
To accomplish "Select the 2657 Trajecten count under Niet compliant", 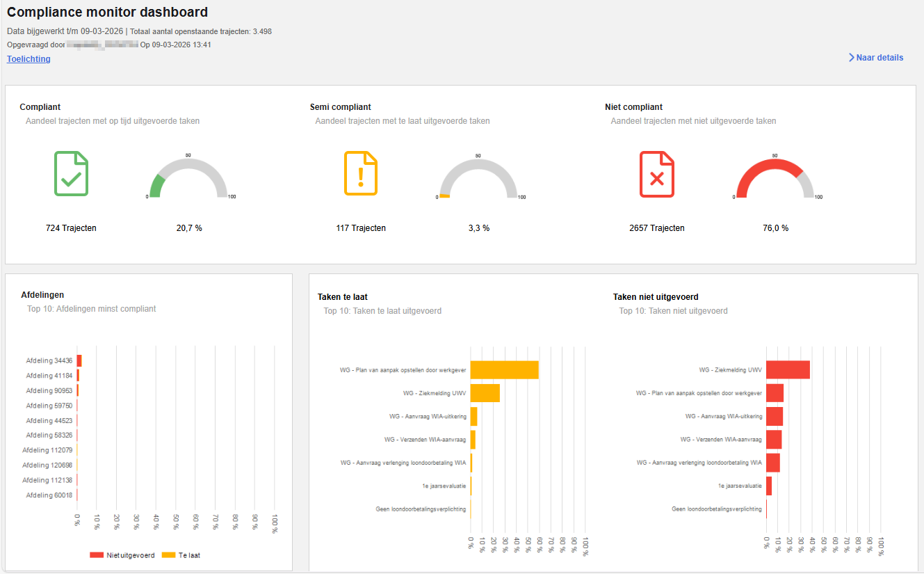I will pos(657,228).
